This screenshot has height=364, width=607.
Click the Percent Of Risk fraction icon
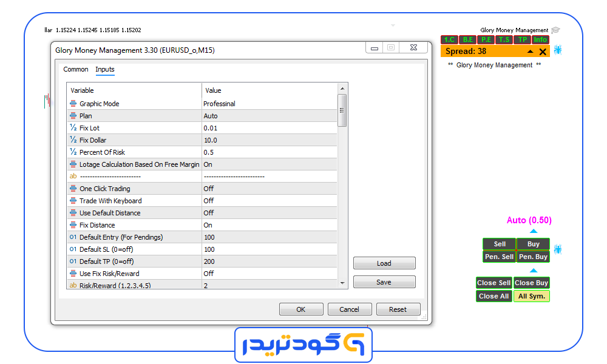coord(73,152)
